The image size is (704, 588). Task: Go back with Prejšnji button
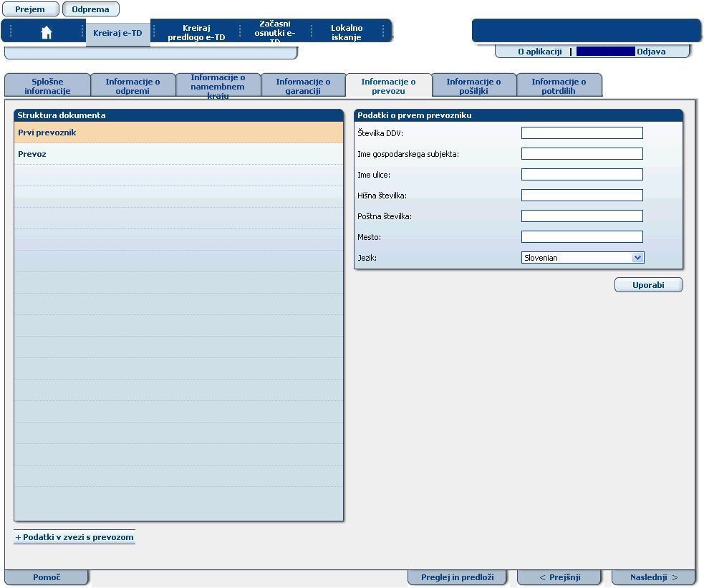(560, 577)
